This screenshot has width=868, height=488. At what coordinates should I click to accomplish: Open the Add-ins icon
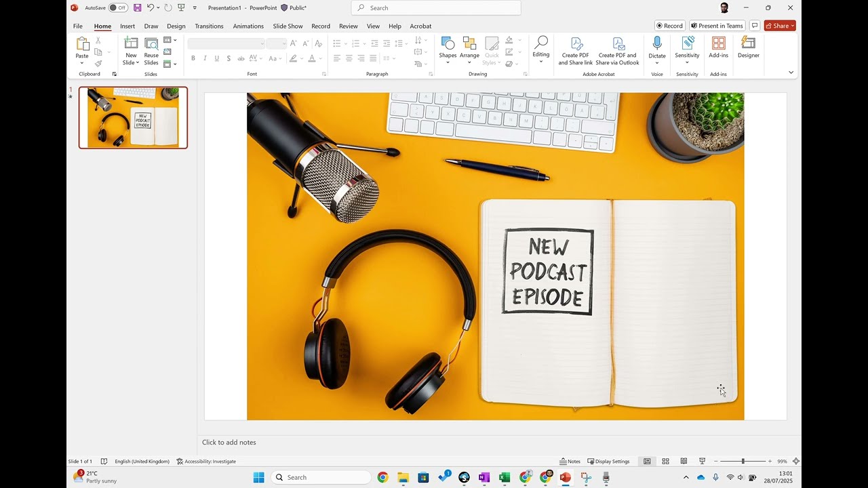[719, 44]
